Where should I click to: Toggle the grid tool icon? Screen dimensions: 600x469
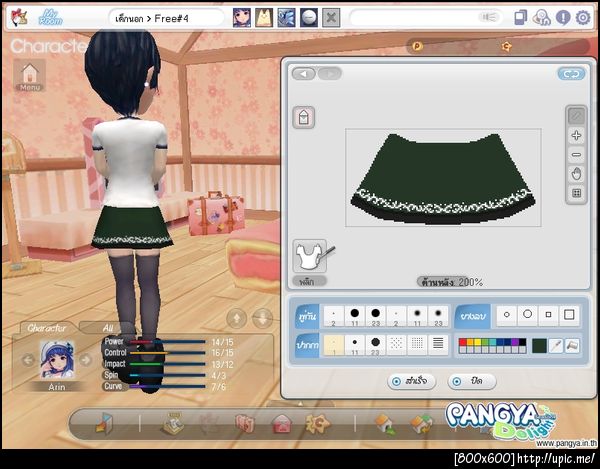pyautogui.click(x=576, y=193)
